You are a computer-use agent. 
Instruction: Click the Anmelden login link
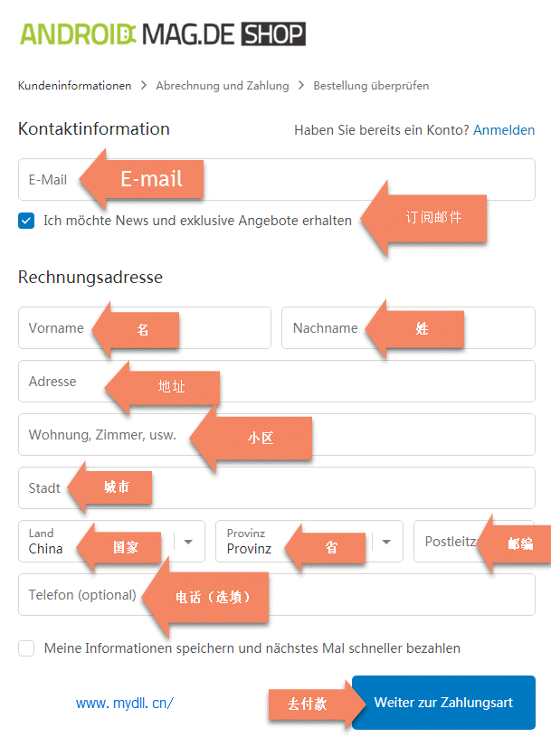coord(504,130)
